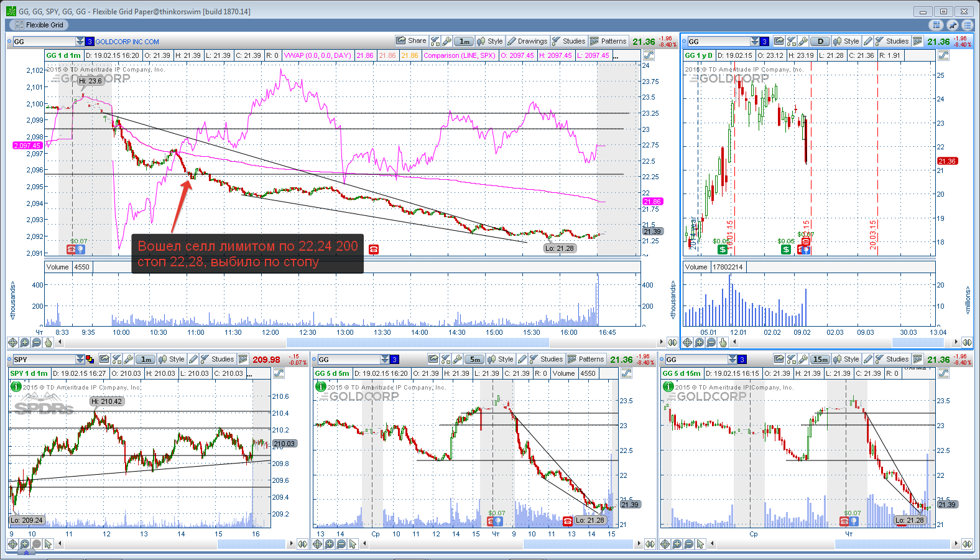Click pointer tool below SPY chart
980x560 pixels.
click(48, 544)
